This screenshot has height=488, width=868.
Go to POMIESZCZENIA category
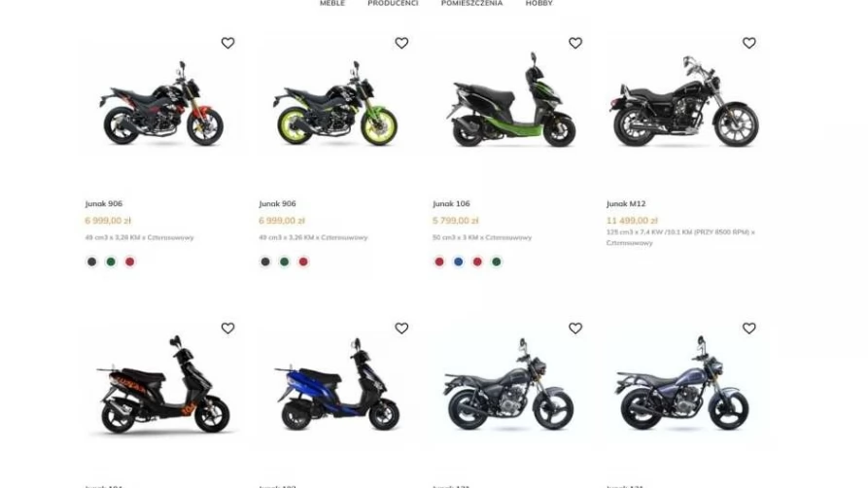[x=471, y=3]
